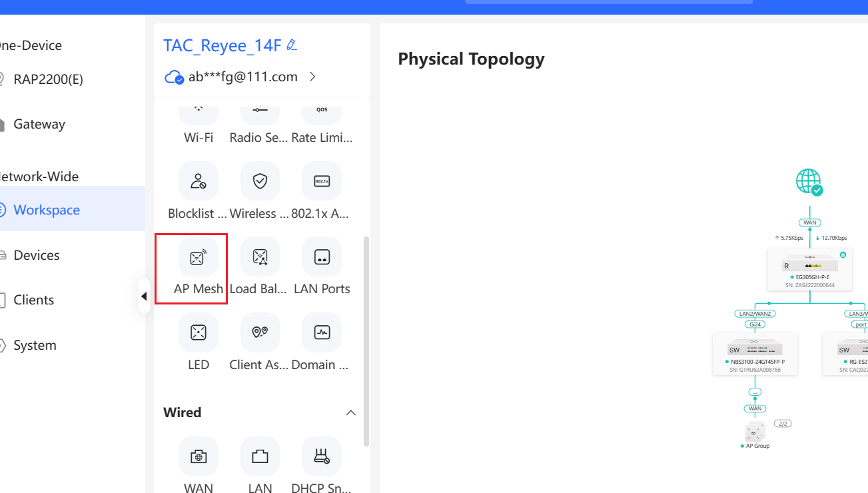
Task: Open the LED settings icon
Action: 198,333
